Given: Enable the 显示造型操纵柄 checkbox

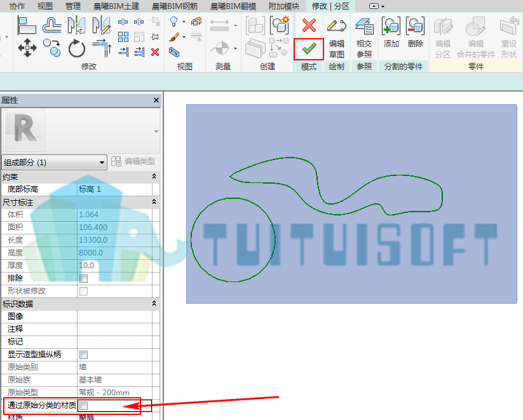Looking at the screenshot, I should pyautogui.click(x=83, y=355).
